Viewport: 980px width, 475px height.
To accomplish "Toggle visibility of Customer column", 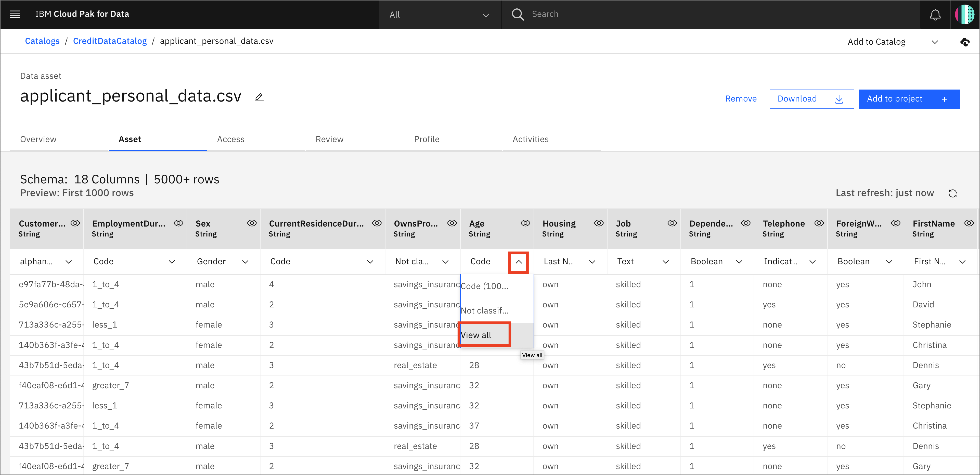I will [75, 223].
